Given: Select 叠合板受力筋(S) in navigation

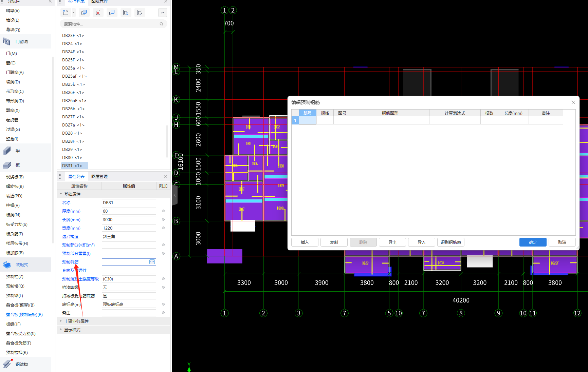Looking at the screenshot, I should pos(21,334).
